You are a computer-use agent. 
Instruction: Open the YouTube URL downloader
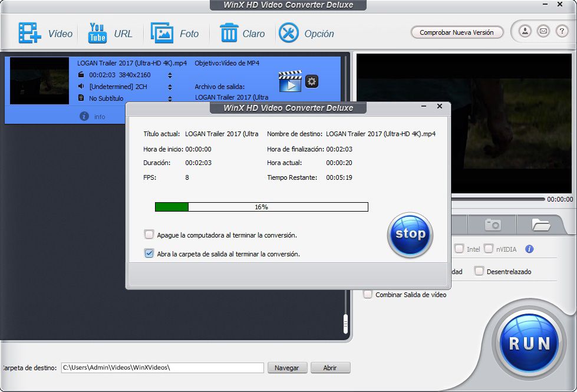pyautogui.click(x=97, y=33)
